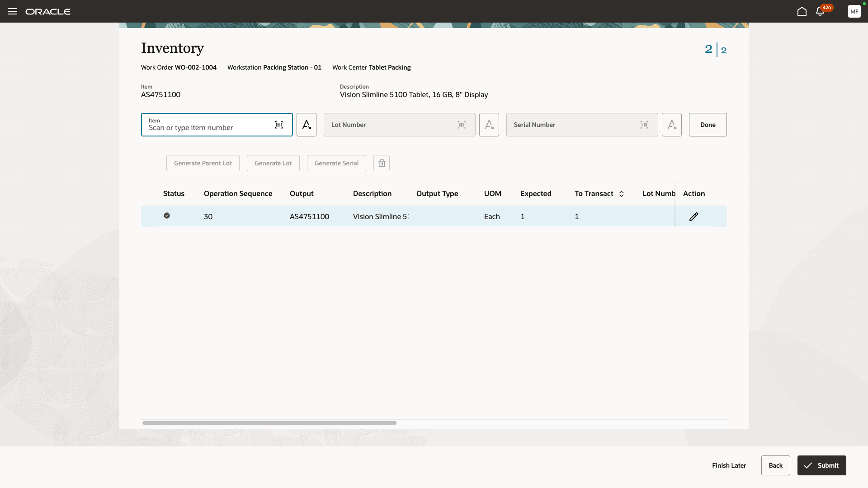Screen dimensions: 868x488
Task: Click text mode icon beside Item field
Action: (x=307, y=125)
